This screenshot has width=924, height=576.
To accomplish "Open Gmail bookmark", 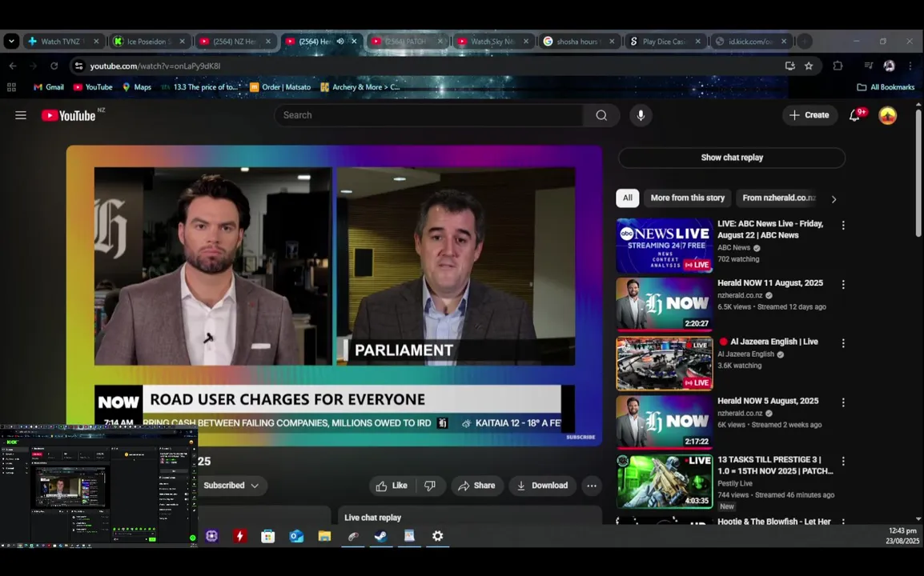I will click(x=48, y=87).
